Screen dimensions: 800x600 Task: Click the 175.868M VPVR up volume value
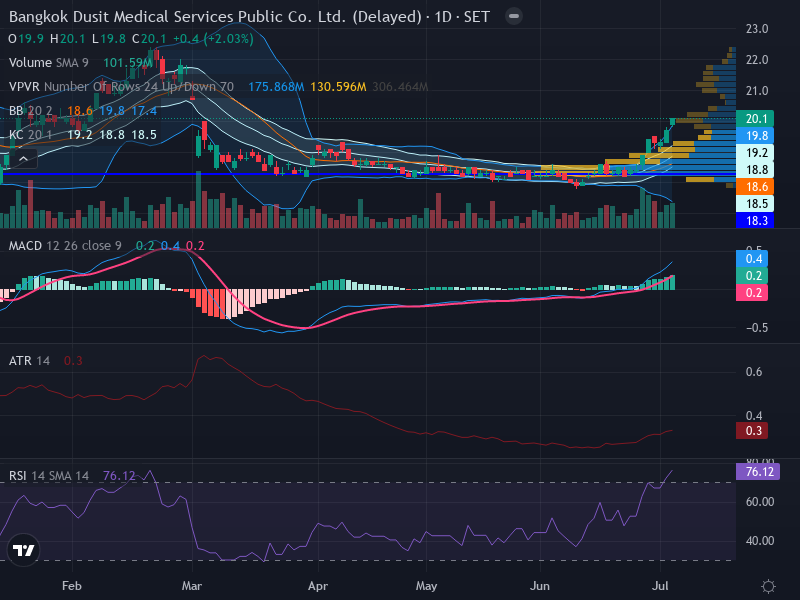276,87
